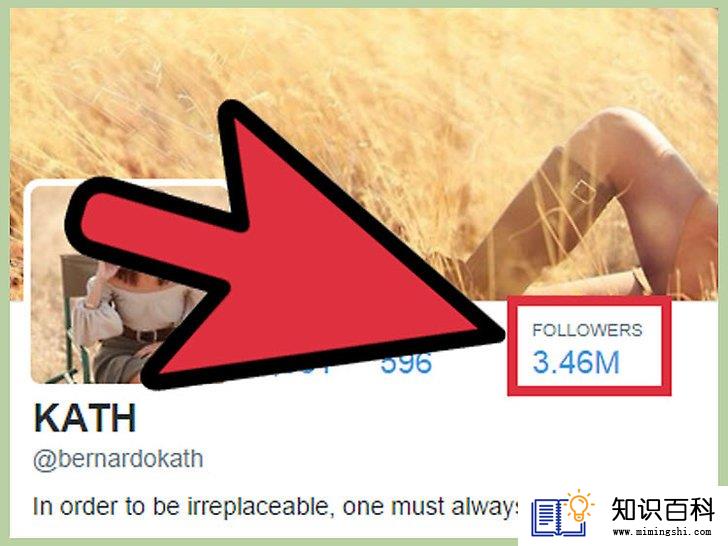Click the KATH display name
This screenshot has width=728, height=546.
pos(85,418)
